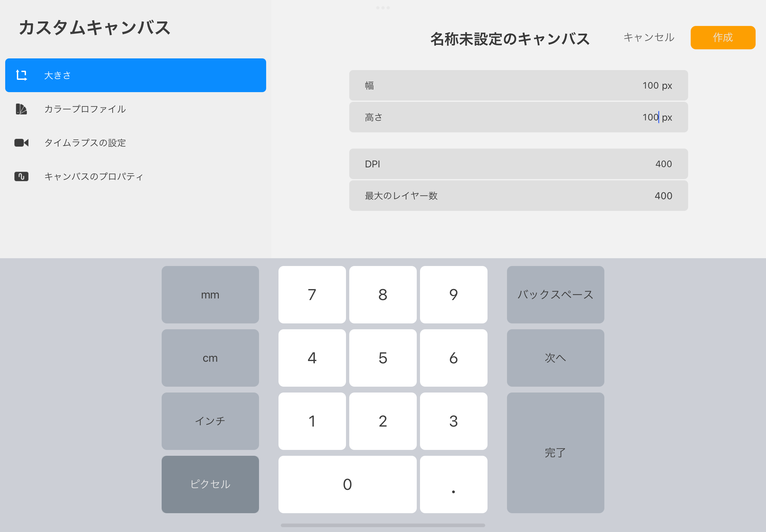Screen dimensions: 766x532
Task: Click the time-lapse video camera icon
Action: click(21, 143)
